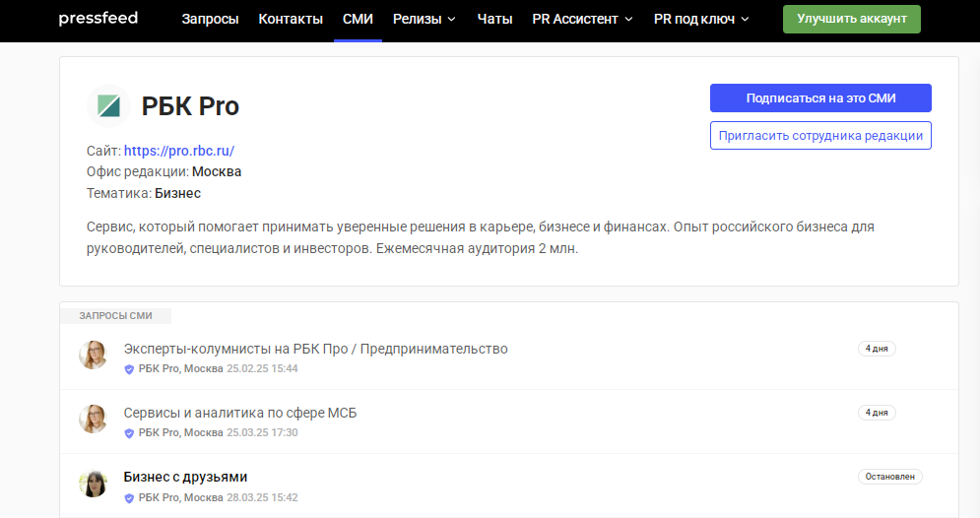980x518 pixels.
Task: Click the РБК Pro page heading
Action: (x=190, y=106)
